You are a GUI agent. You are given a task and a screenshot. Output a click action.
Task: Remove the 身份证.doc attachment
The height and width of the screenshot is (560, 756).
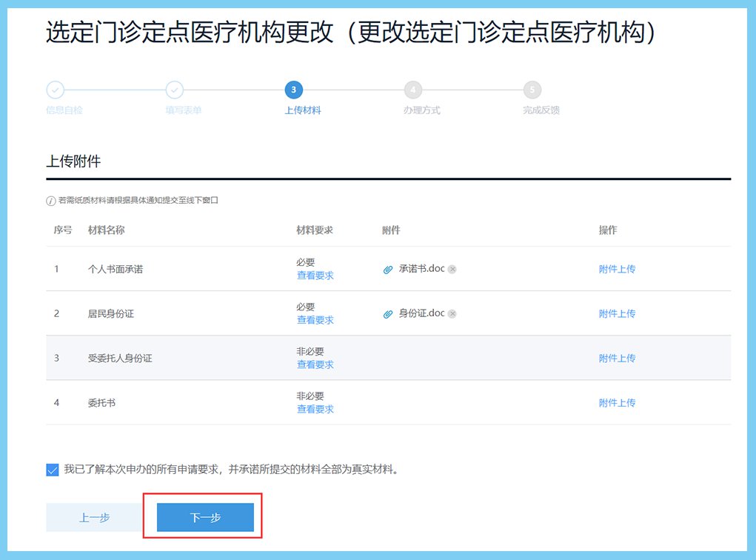[x=452, y=313]
